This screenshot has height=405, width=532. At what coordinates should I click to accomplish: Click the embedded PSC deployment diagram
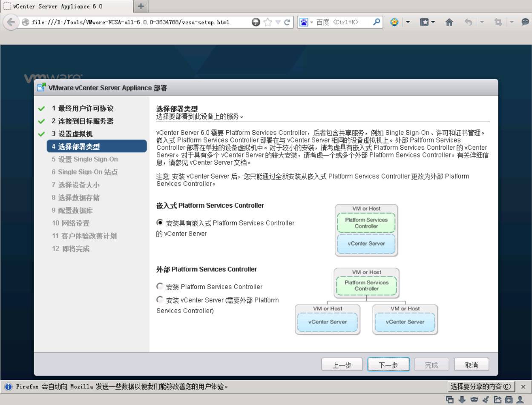(366, 230)
